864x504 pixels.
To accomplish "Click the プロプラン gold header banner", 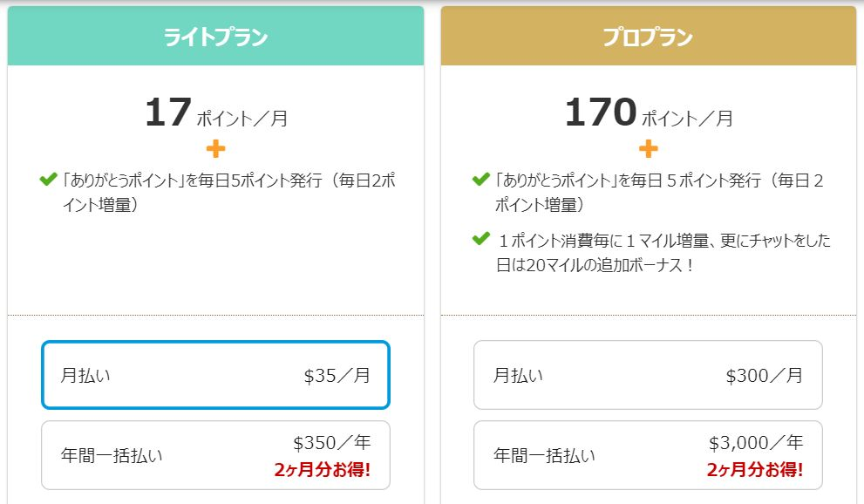I will pos(648,37).
